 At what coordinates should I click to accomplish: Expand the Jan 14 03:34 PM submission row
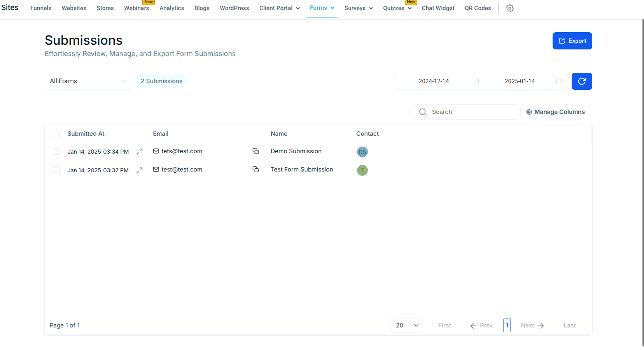(140, 152)
